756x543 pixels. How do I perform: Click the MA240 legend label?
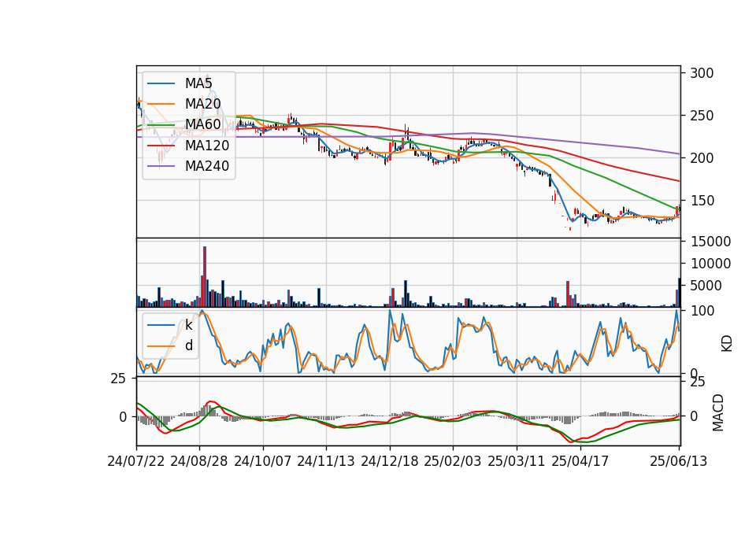point(207,166)
